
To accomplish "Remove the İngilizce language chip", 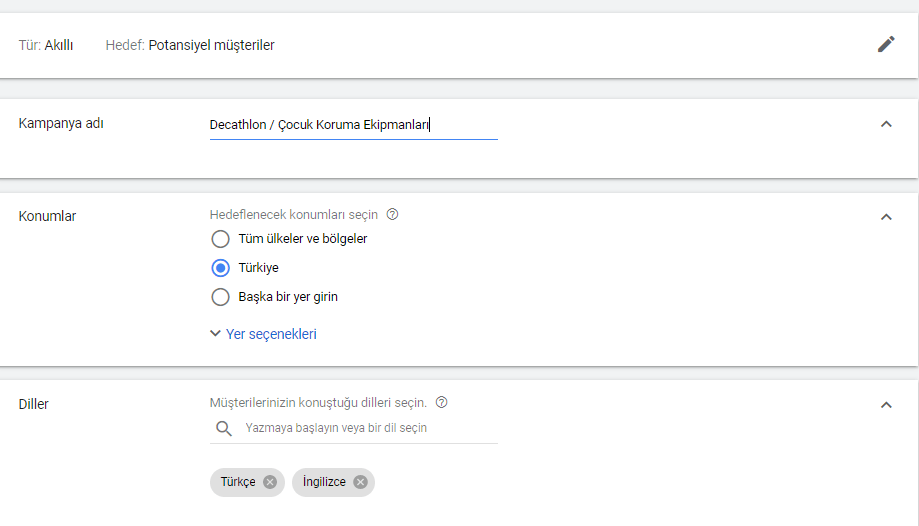I will 360,482.
